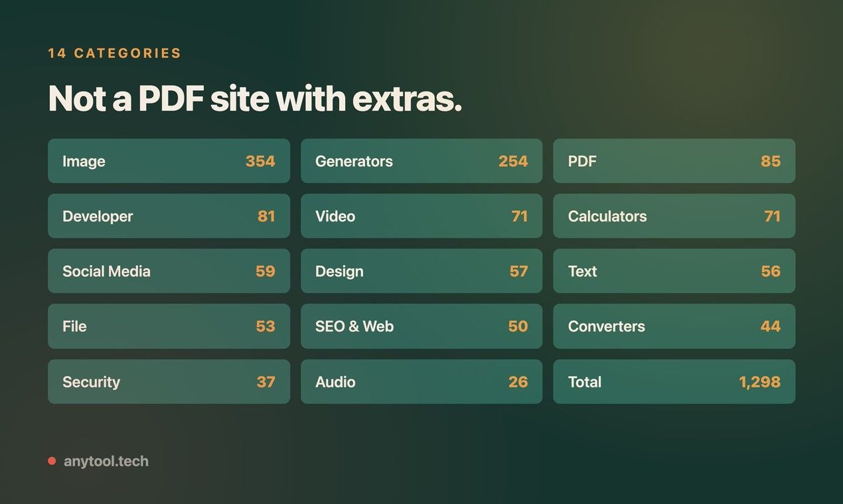
Task: Click the "Not a PDF site with extras." headline
Action: [x=255, y=99]
